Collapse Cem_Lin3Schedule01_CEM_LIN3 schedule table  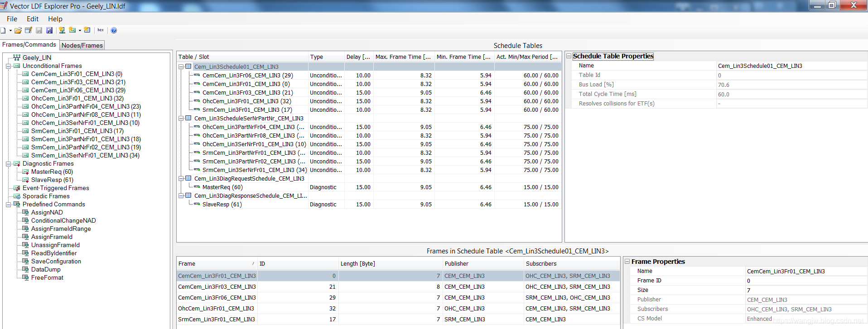[x=181, y=67]
